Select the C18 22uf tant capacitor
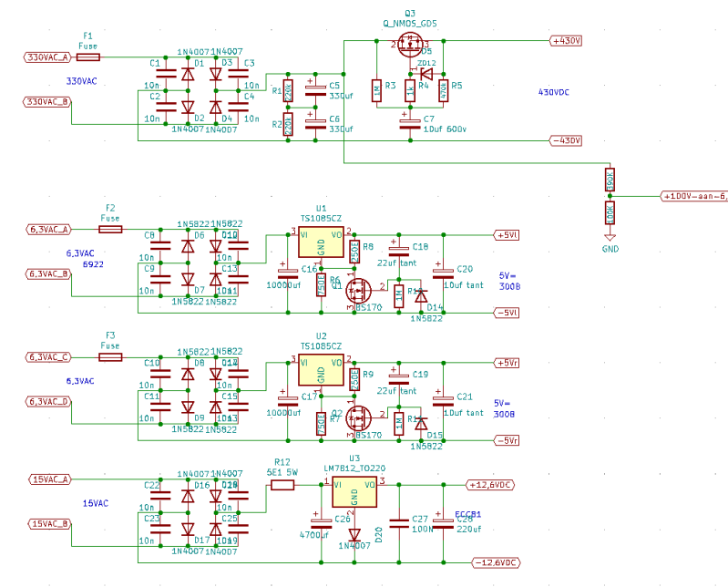 pyautogui.click(x=399, y=252)
